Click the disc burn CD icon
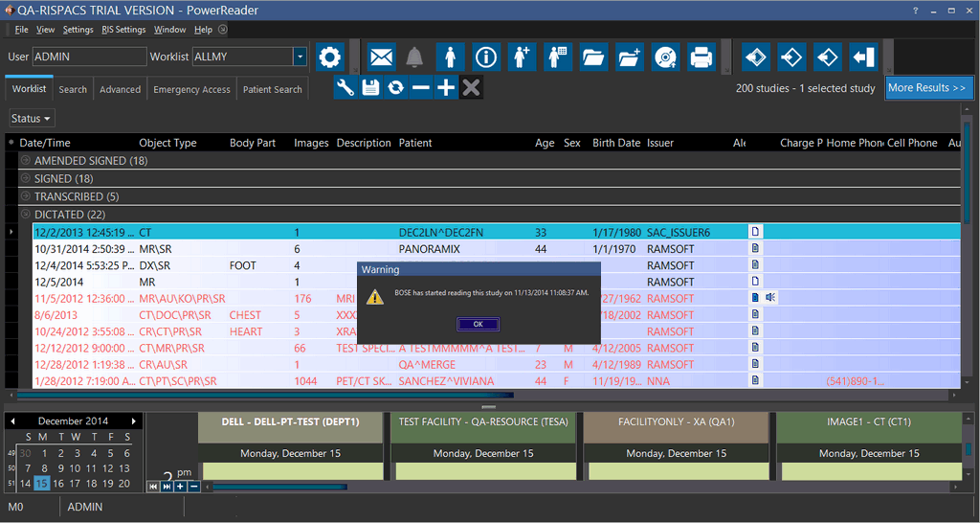Viewport: 980px width, 523px height. (x=665, y=57)
